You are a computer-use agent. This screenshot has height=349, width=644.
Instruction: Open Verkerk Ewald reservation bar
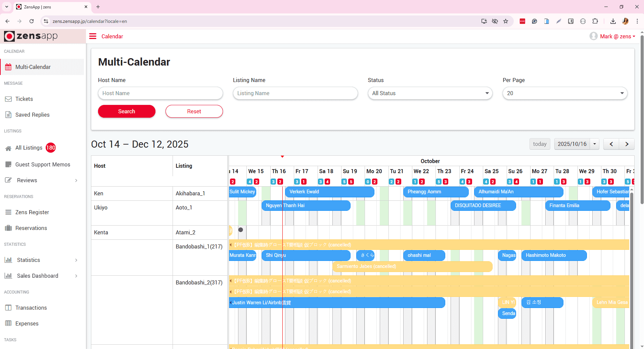pos(329,192)
